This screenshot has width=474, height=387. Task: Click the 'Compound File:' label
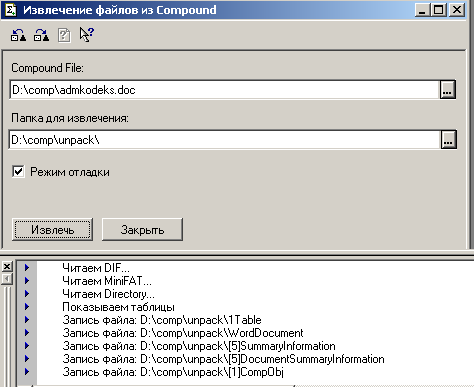(x=47, y=68)
